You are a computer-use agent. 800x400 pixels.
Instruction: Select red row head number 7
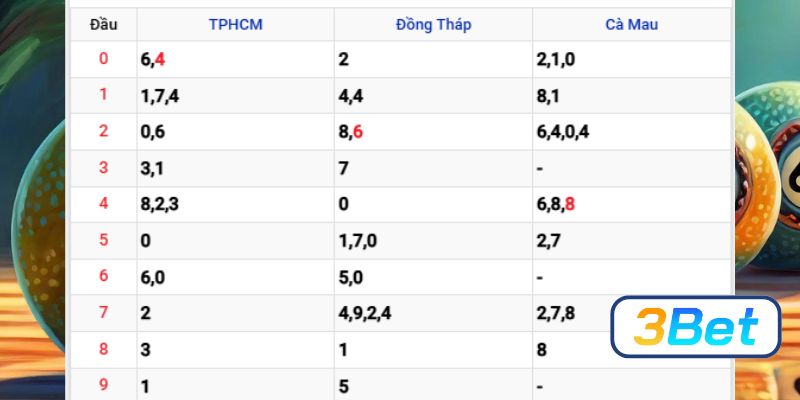click(103, 314)
